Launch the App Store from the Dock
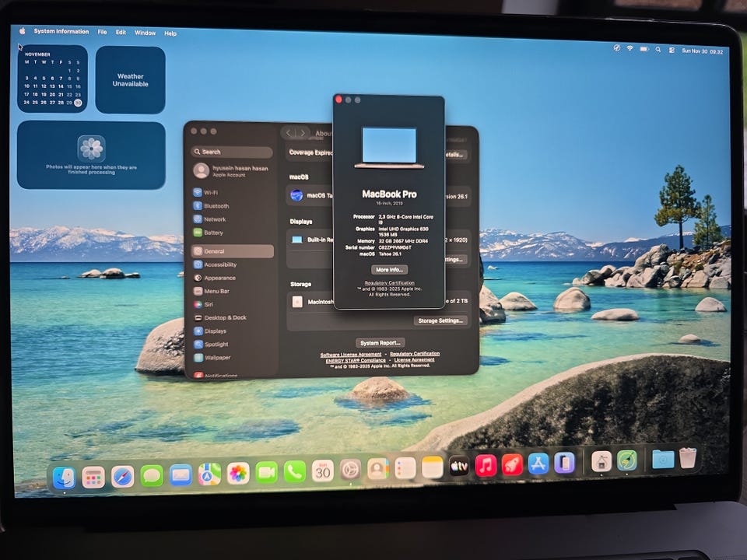 538,464
